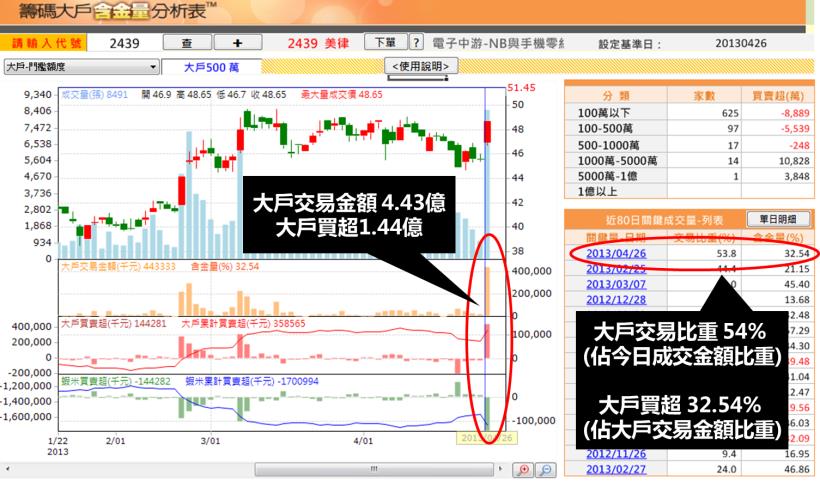The image size is (820, 481).
Task: Open the 2013/02/27 date link
Action: point(616,469)
